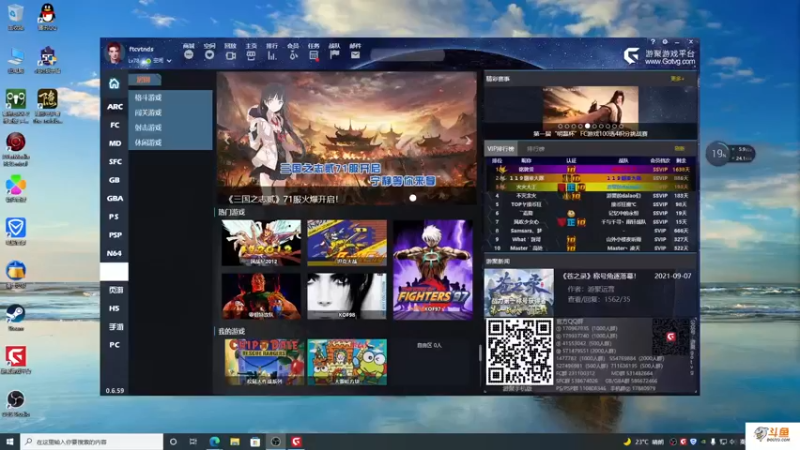Select the PC platform in sidebar
This screenshot has height=450, width=800.
coord(114,345)
